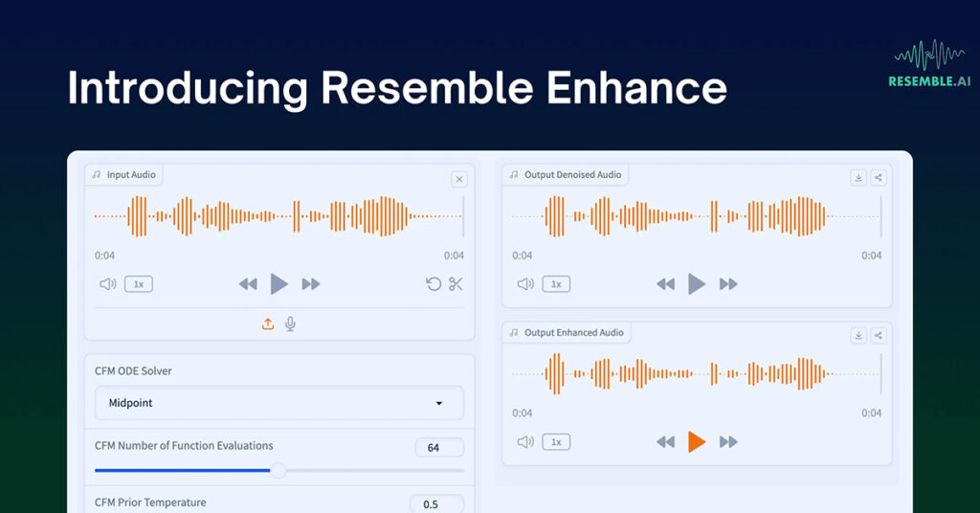The image size is (980, 513).
Task: Rewind the Input Audio clip
Action: click(x=248, y=284)
